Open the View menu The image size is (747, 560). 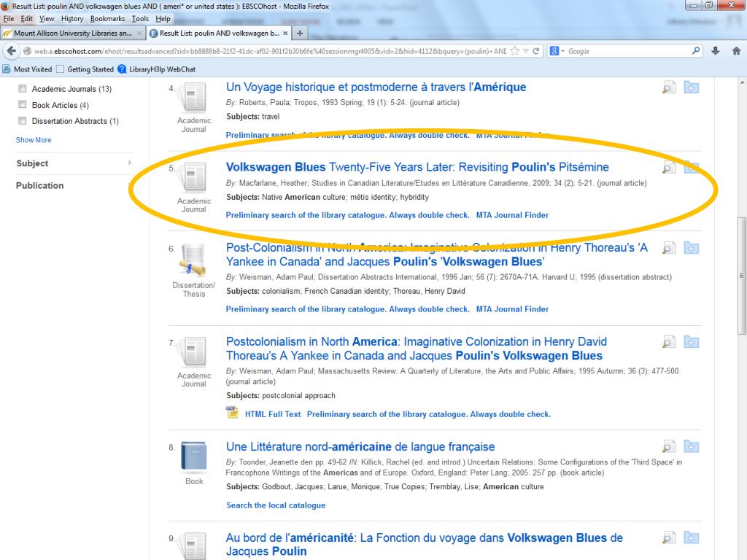tap(47, 18)
